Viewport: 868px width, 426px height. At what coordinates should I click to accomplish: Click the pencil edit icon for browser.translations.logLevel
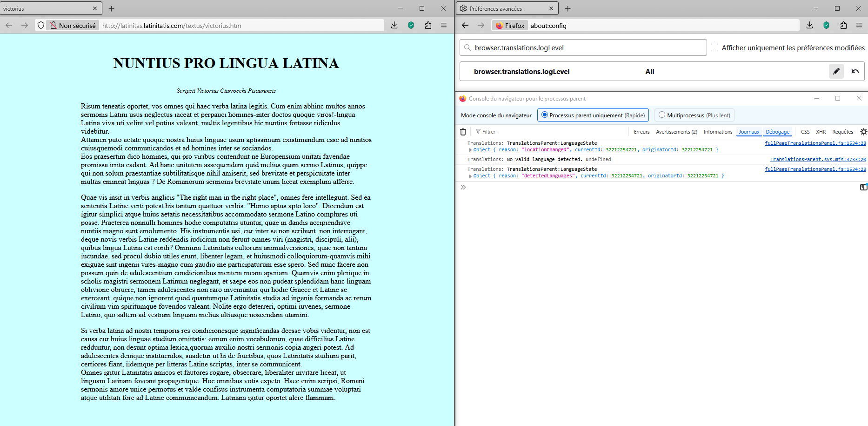pyautogui.click(x=836, y=71)
